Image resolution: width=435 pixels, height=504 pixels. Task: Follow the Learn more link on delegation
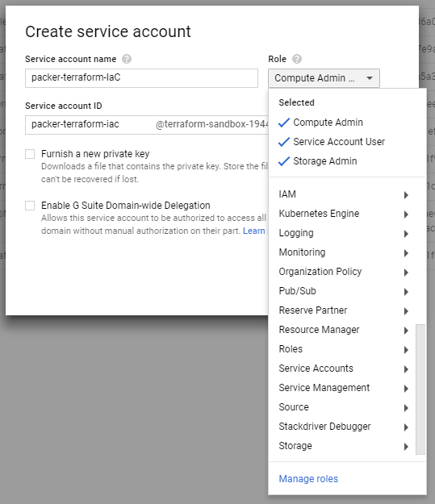point(254,231)
